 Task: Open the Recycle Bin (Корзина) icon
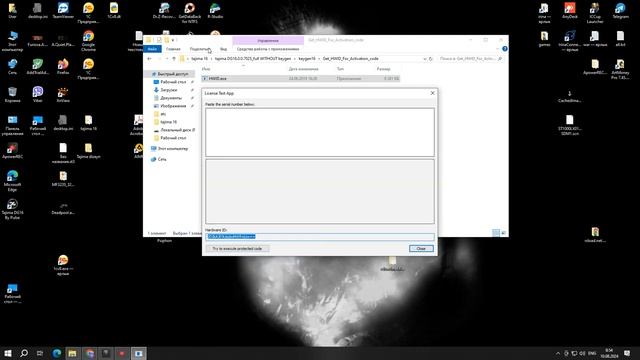click(x=12, y=94)
